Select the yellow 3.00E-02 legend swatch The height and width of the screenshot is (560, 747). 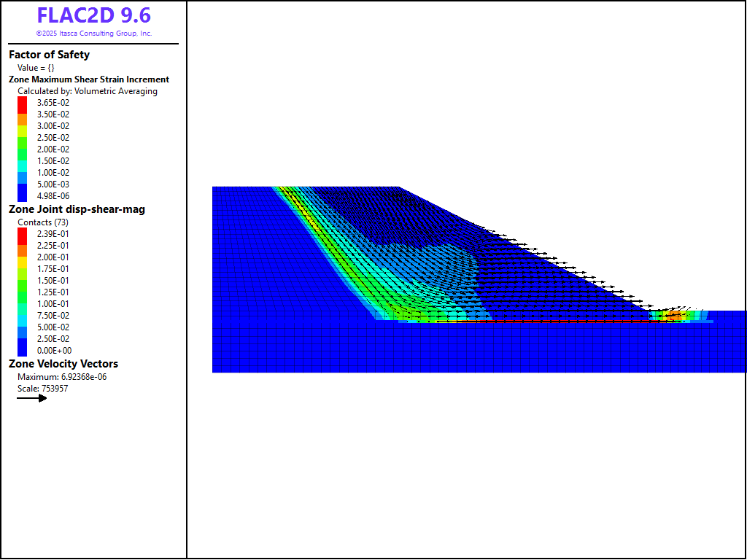22,126
